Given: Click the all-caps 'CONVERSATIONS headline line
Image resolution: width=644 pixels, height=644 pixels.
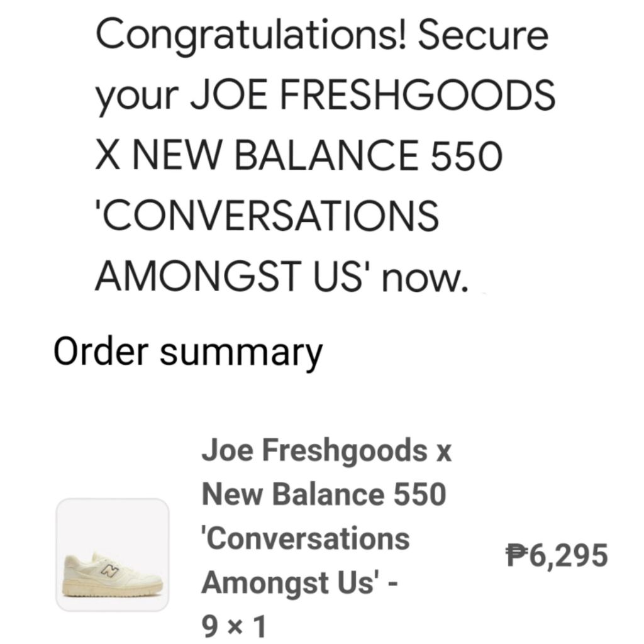Looking at the screenshot, I should (x=267, y=216).
